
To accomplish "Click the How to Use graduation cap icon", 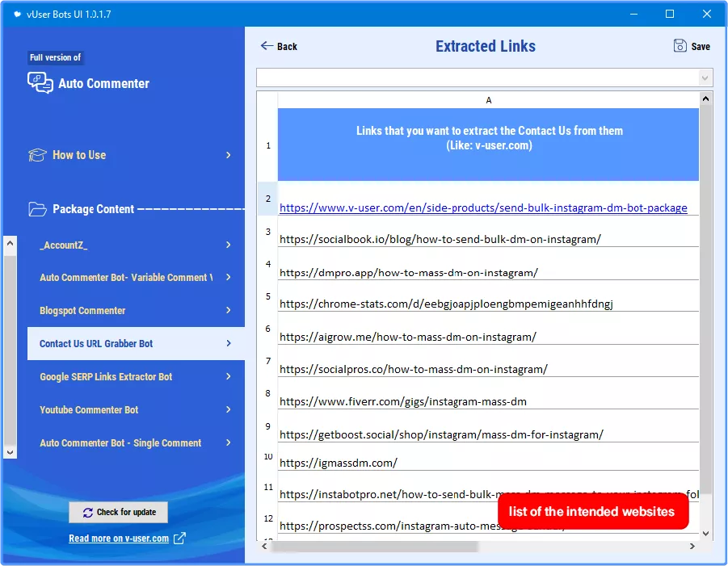I will point(37,155).
